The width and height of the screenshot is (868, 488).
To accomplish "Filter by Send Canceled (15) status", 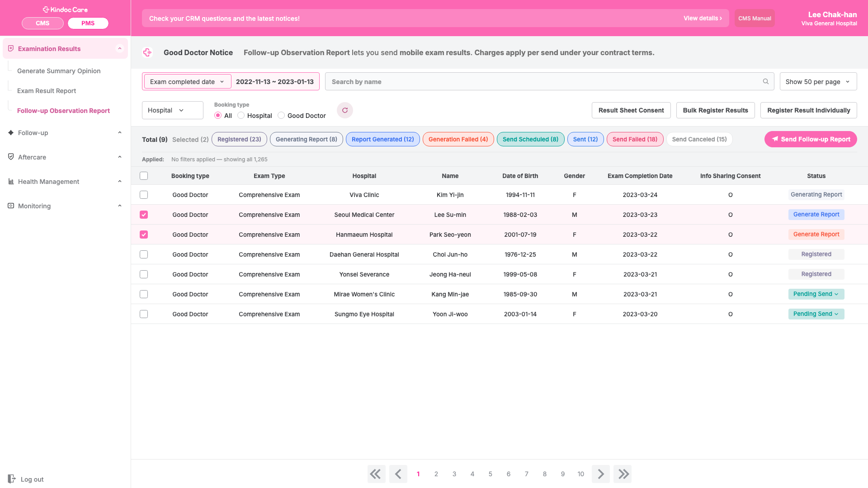I will coord(699,139).
